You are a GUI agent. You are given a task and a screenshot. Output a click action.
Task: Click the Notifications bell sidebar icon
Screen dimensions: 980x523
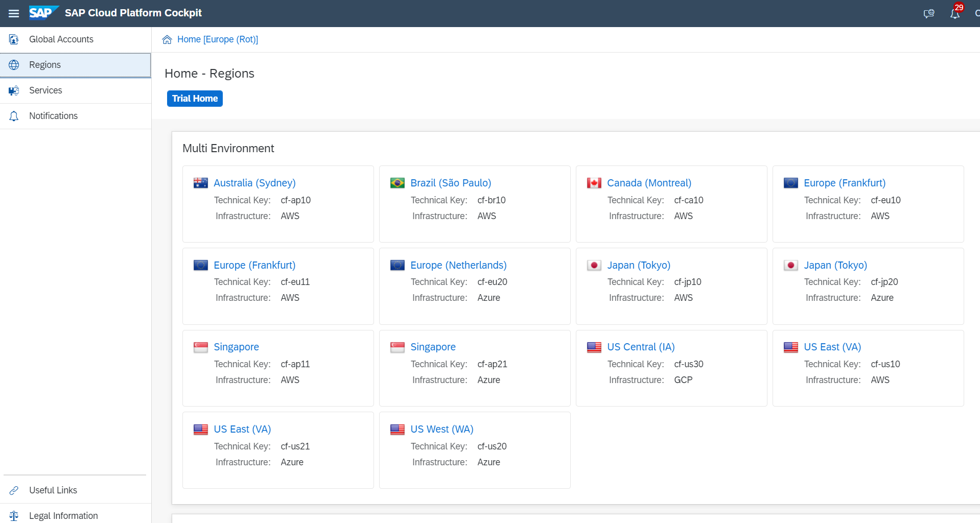tap(14, 116)
